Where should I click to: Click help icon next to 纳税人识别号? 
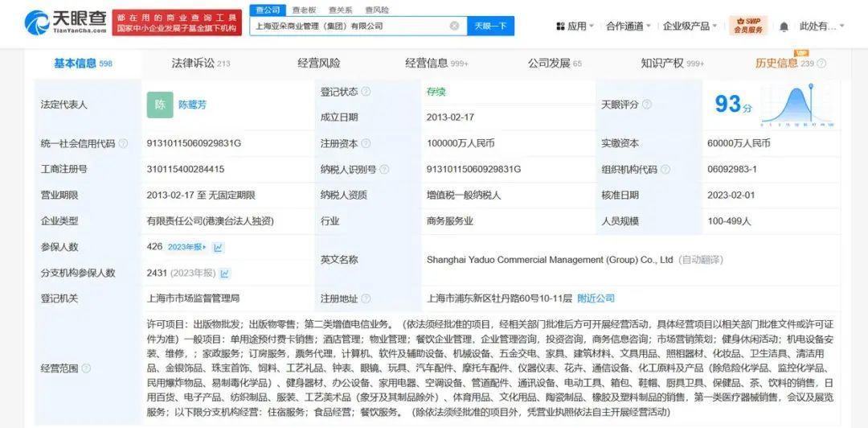(x=384, y=170)
